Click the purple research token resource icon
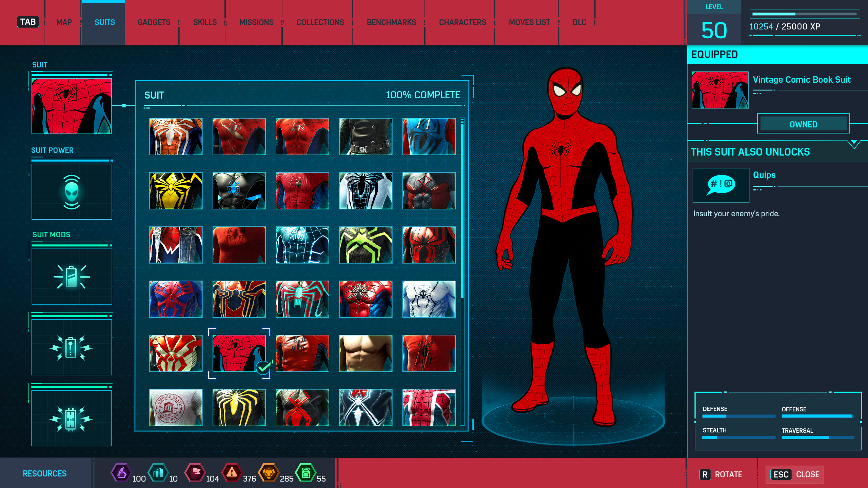Viewport: 868px width, 488px height. (121, 473)
